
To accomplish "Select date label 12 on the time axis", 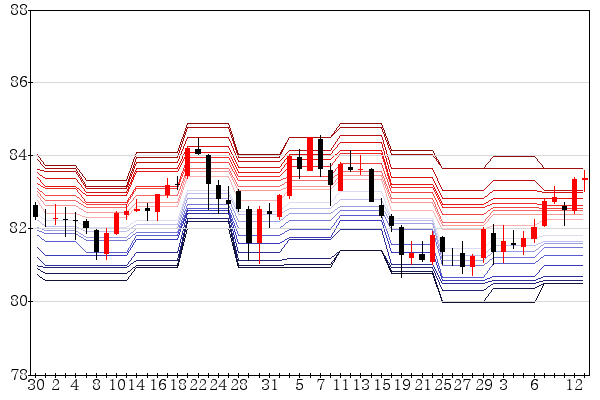I will pyautogui.click(x=574, y=385).
